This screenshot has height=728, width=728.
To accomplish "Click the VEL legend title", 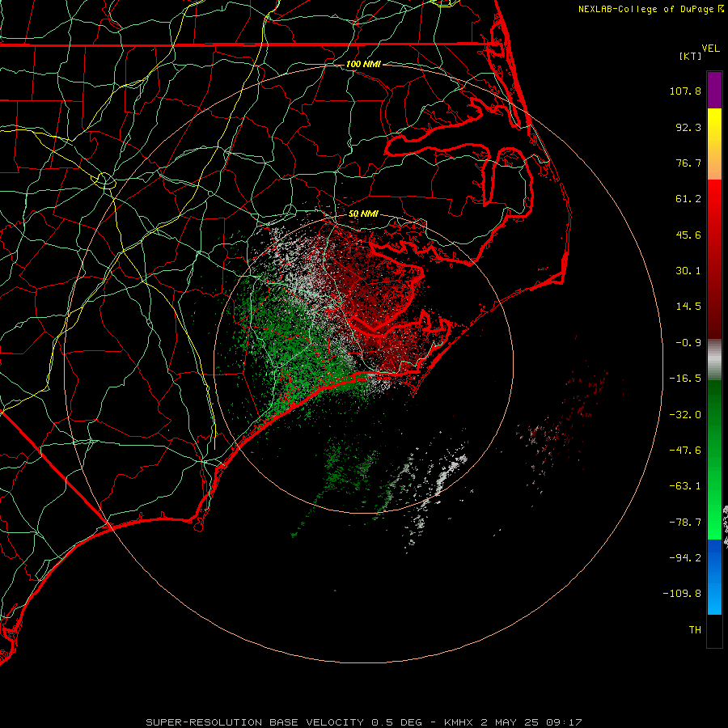I will click(710, 49).
